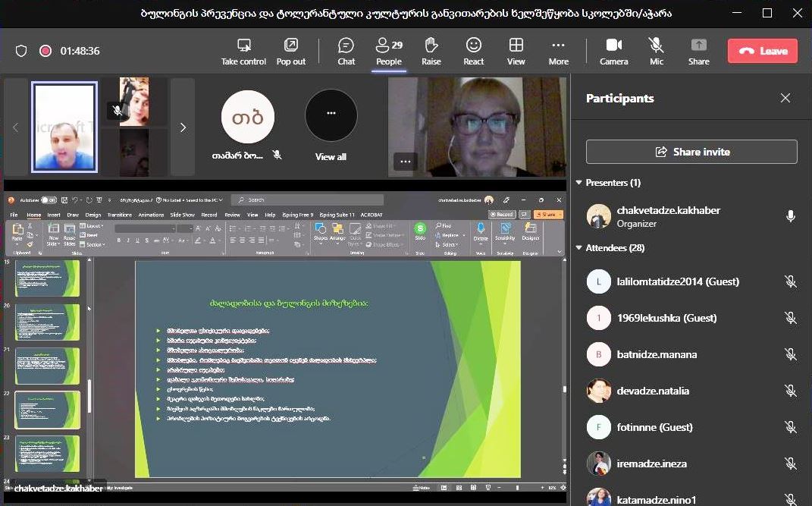Click fotinnne muted mic icon
The image size is (812, 506).
pos(790,427)
